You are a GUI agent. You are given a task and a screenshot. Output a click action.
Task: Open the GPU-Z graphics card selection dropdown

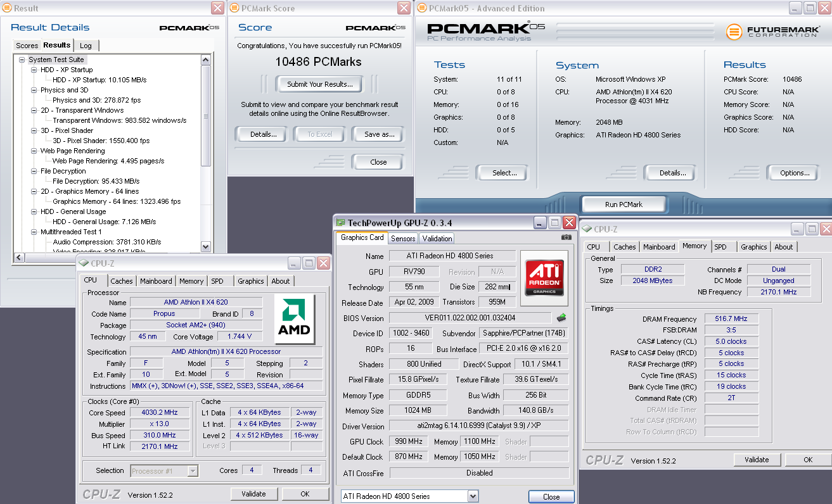pos(473,496)
